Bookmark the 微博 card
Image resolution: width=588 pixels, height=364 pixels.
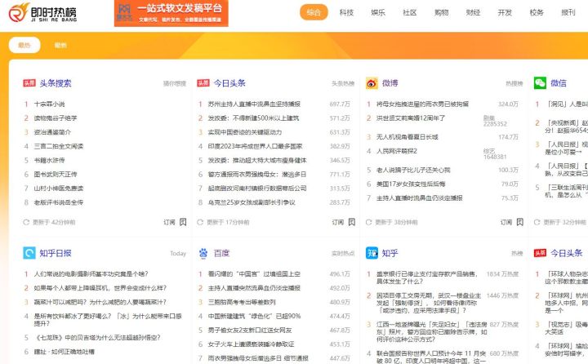(x=519, y=222)
